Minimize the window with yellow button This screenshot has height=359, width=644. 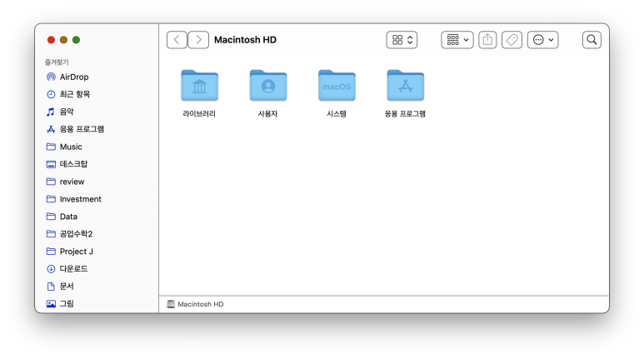[x=63, y=40]
